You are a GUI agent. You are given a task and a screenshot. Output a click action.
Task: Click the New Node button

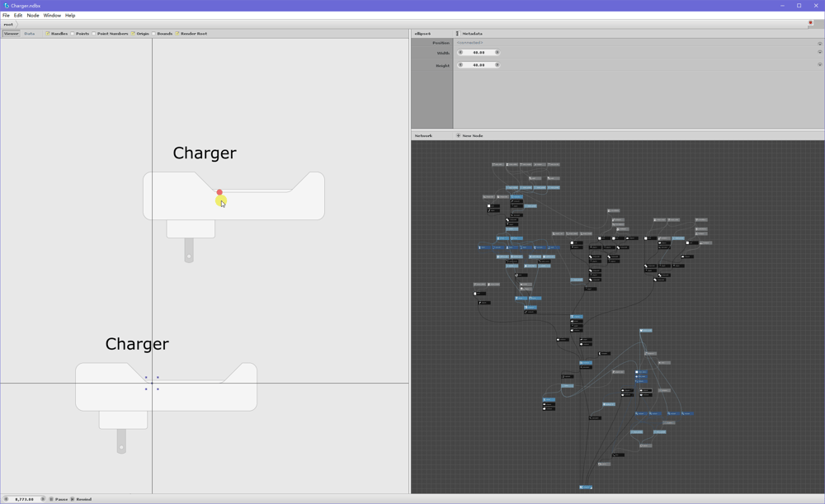point(469,136)
